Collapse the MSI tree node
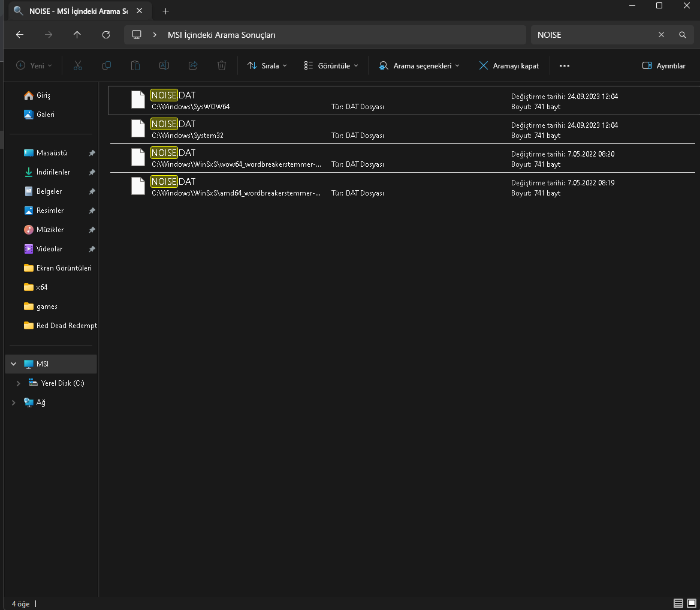 13,364
